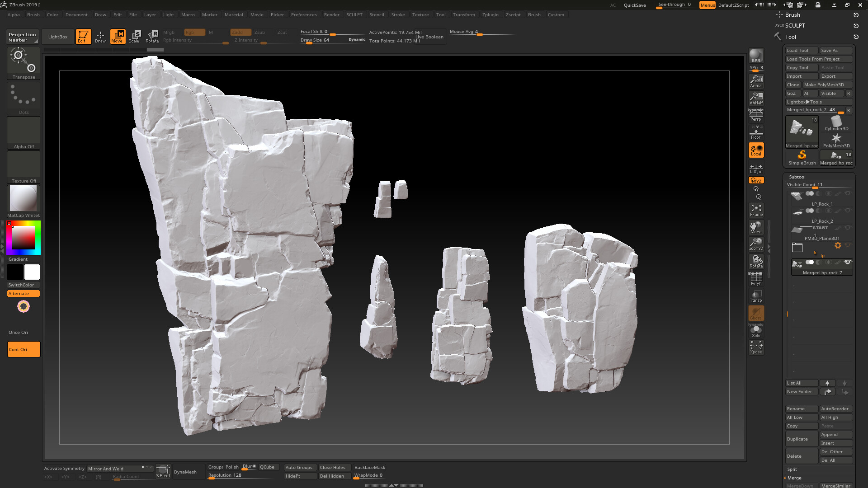Screen dimensions: 868x488
Task: Open the Stroke menu
Action: tap(398, 14)
